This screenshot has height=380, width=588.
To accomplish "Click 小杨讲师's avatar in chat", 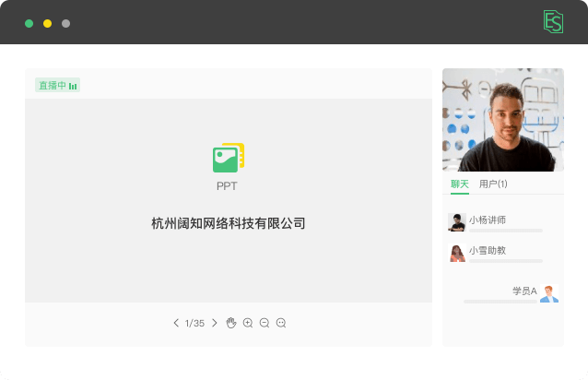I will [457, 222].
